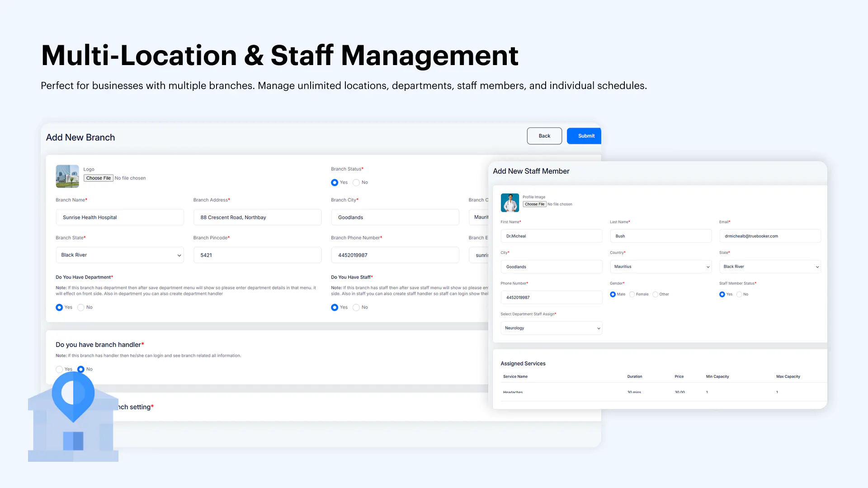Click the Service Name column header
Screen dimensions: 868x488
[x=515, y=376]
